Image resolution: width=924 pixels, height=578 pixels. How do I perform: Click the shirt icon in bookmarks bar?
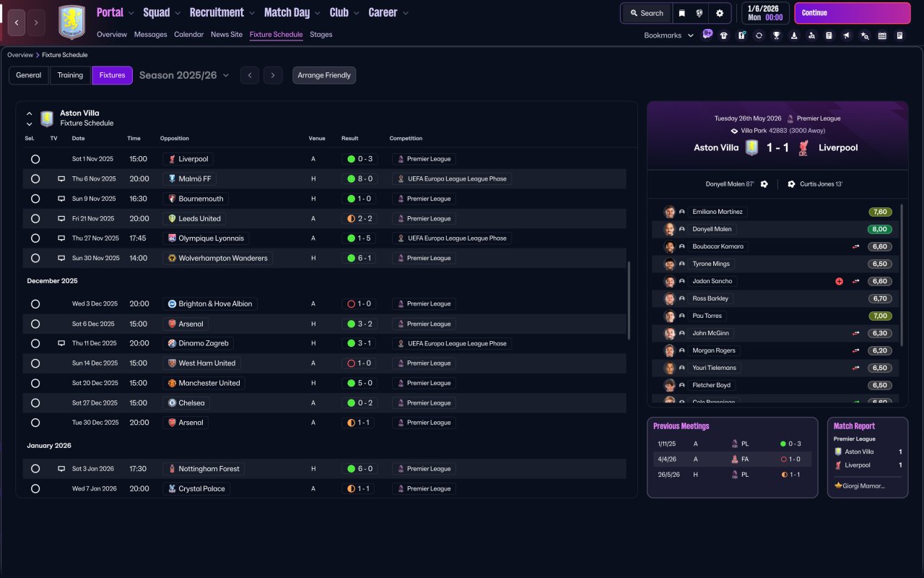(x=724, y=35)
